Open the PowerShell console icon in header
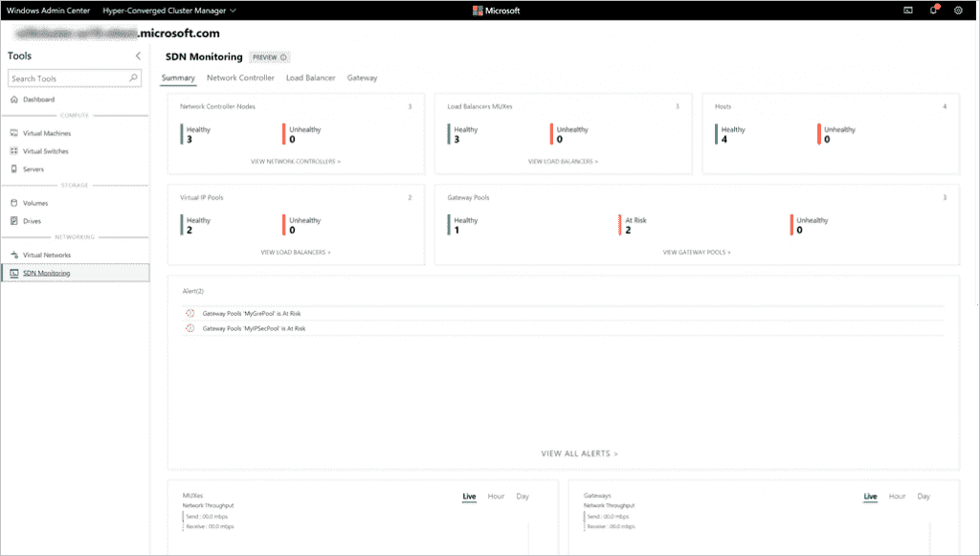Screen dimensions: 980x556 click(x=908, y=10)
